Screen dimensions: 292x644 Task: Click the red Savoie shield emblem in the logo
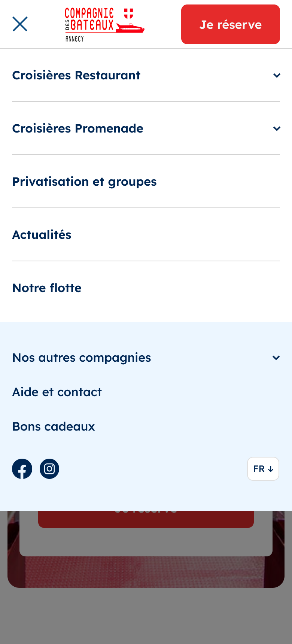click(x=128, y=14)
